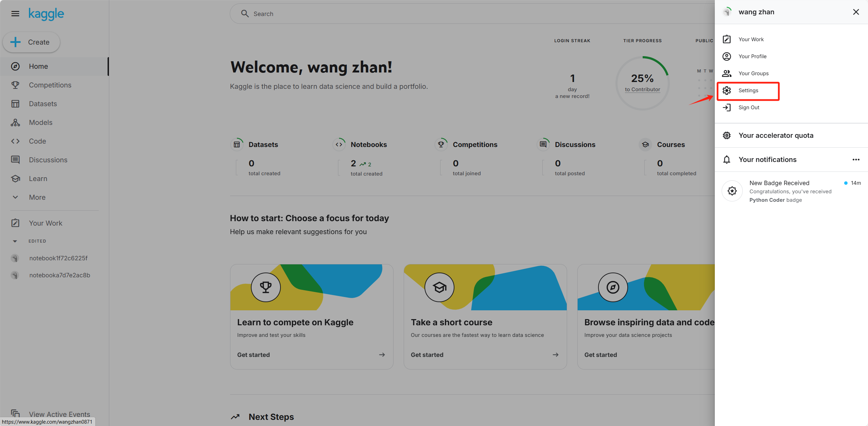Open notifications three-dot options menu

(x=856, y=160)
